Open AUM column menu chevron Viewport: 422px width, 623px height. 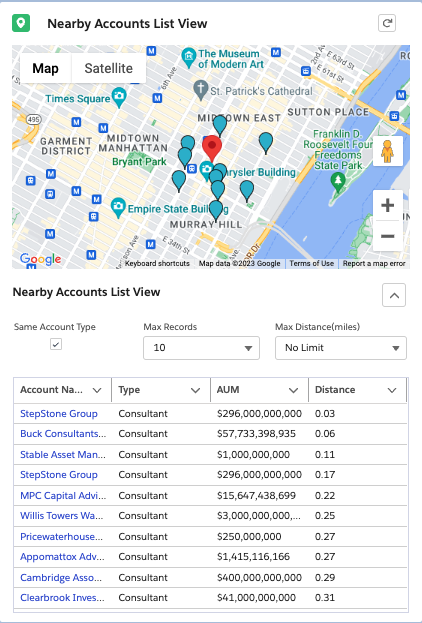click(x=293, y=390)
